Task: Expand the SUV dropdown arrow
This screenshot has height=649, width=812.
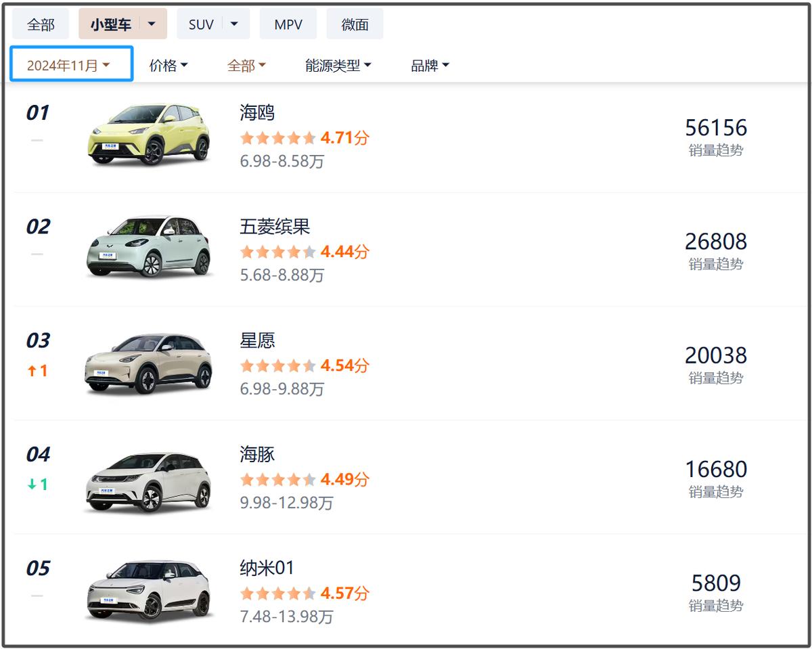Action: [x=235, y=24]
